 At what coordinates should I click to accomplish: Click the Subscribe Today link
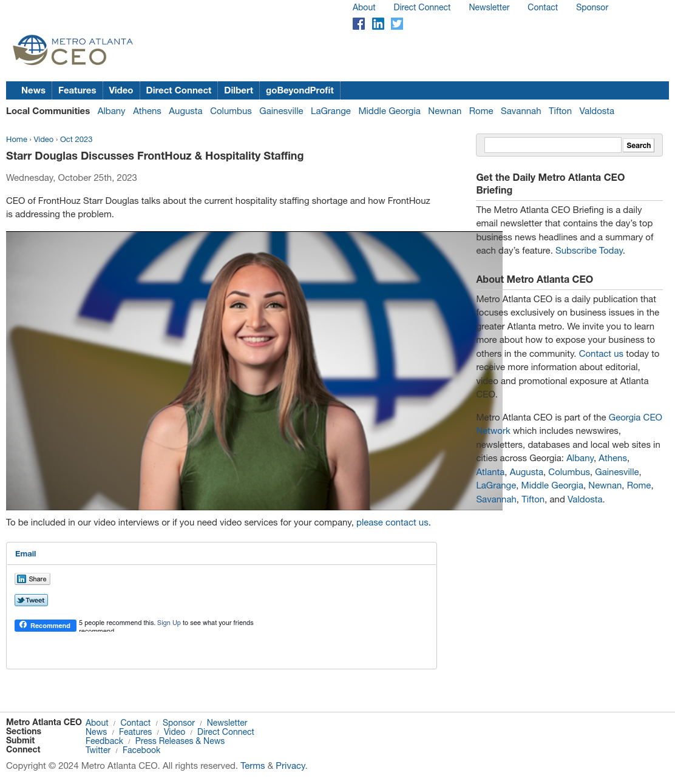point(589,251)
